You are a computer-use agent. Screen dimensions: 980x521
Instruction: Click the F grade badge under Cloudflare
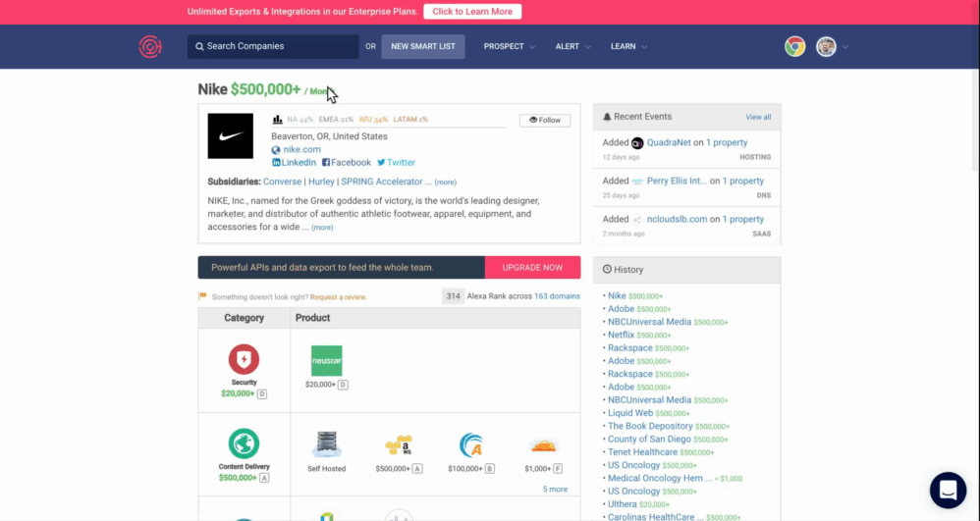(x=558, y=469)
